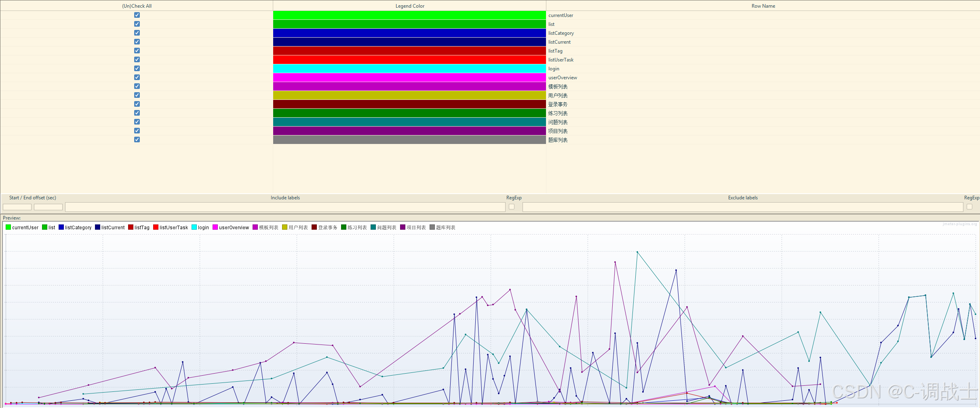The image size is (980, 408).
Task: Uncheck the list row checkbox
Action: (x=137, y=24)
